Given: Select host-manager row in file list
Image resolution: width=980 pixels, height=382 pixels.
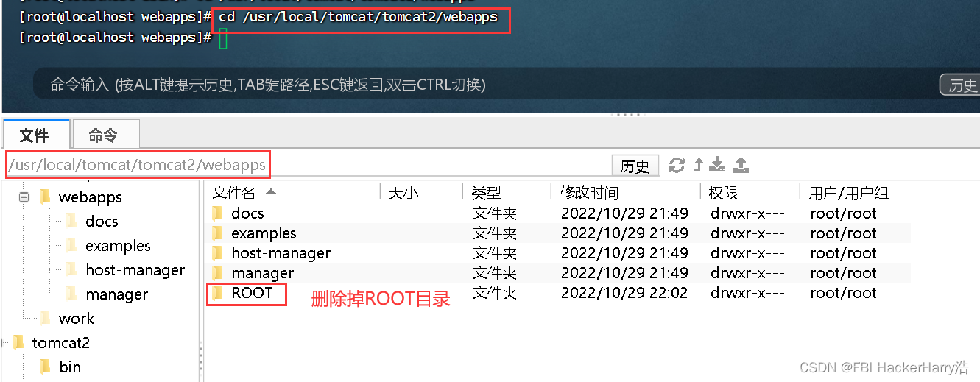Looking at the screenshot, I should pos(560,253).
